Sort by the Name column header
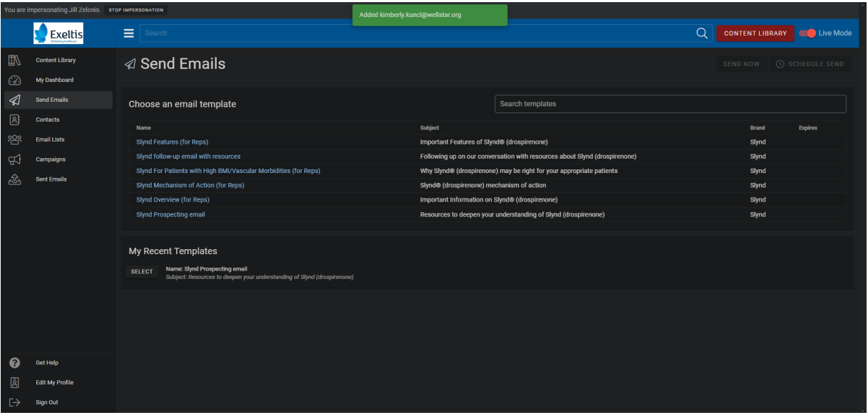Viewport: 868px width, 415px height. (x=143, y=128)
